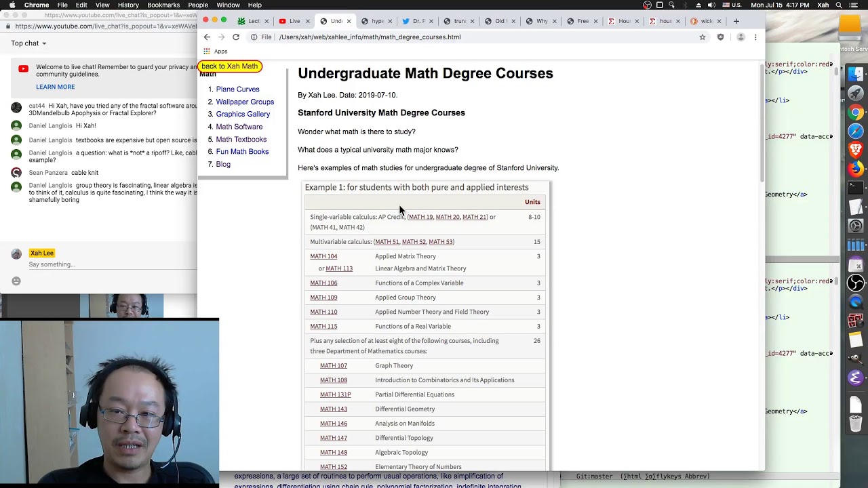The image size is (868, 488).
Task: Open Google Chrome from the Dock
Action: (x=856, y=113)
